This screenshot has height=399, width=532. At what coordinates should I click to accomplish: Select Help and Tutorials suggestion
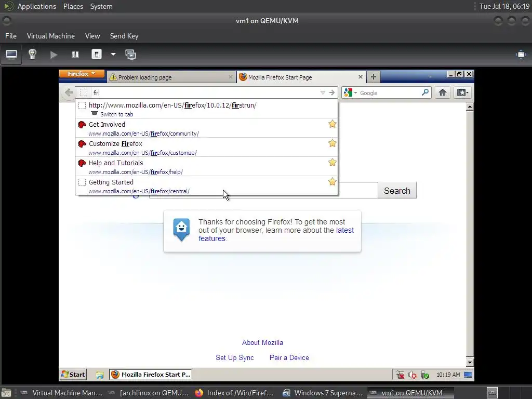[x=206, y=167]
